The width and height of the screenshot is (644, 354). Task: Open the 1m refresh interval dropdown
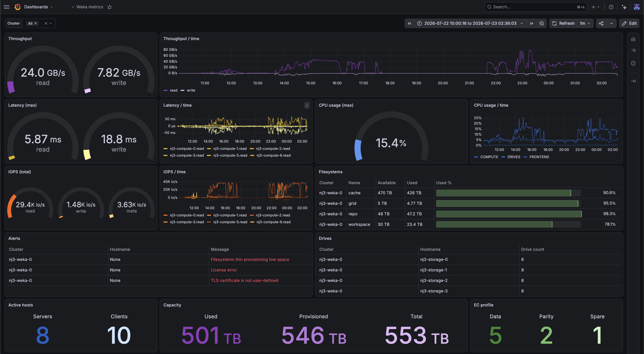click(585, 23)
